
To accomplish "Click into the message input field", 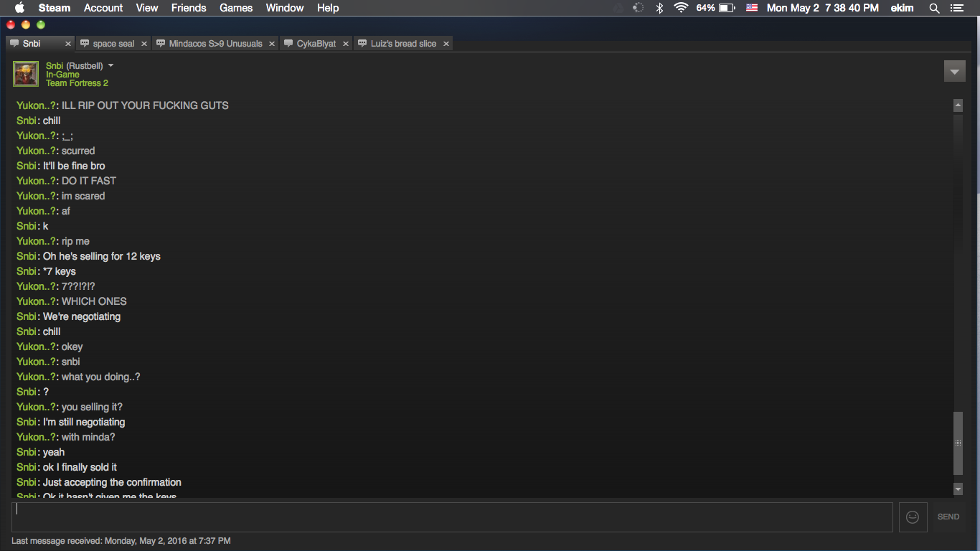I will tap(452, 517).
